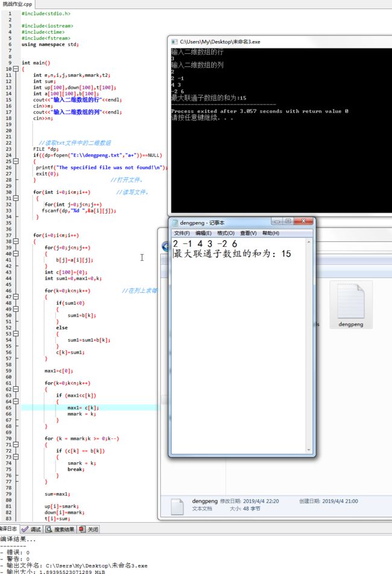
Task: Click code line 'int up[100],down[100],t[100];'
Action: (x=75, y=88)
